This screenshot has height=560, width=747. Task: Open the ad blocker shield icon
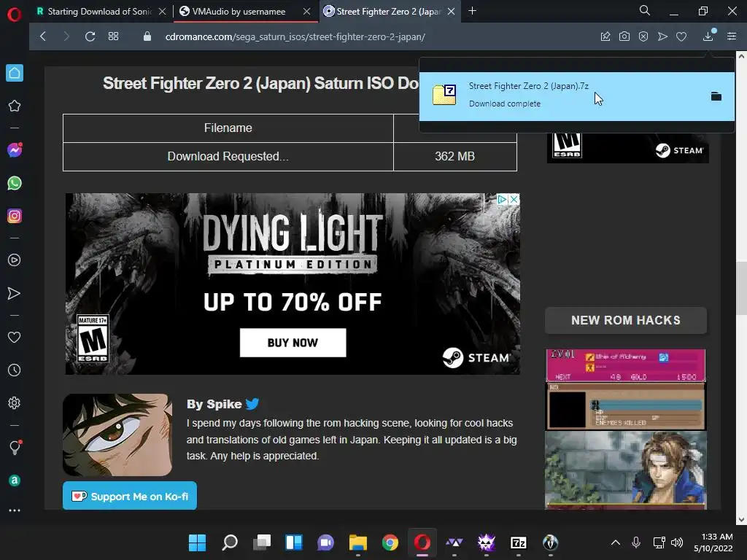click(x=643, y=36)
